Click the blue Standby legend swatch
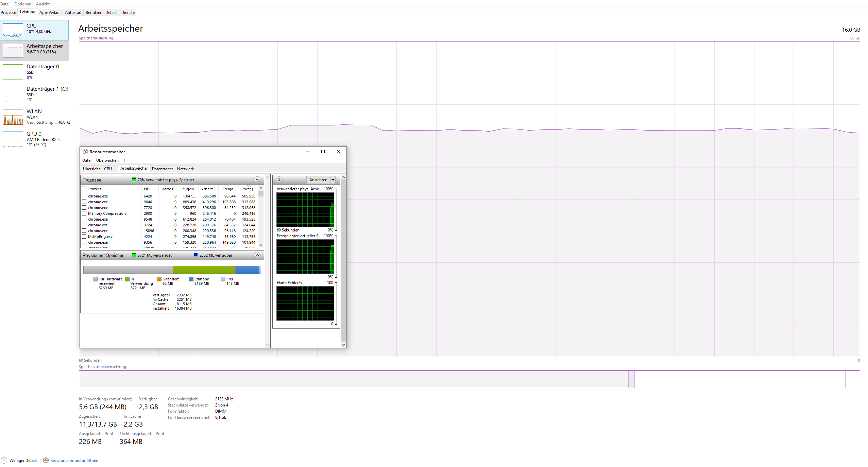 pos(191,279)
